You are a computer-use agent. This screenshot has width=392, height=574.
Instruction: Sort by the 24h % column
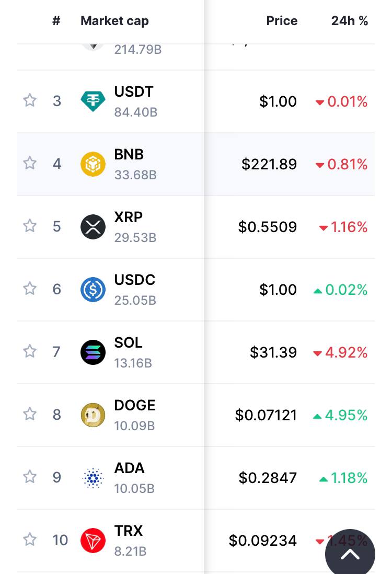click(x=350, y=21)
